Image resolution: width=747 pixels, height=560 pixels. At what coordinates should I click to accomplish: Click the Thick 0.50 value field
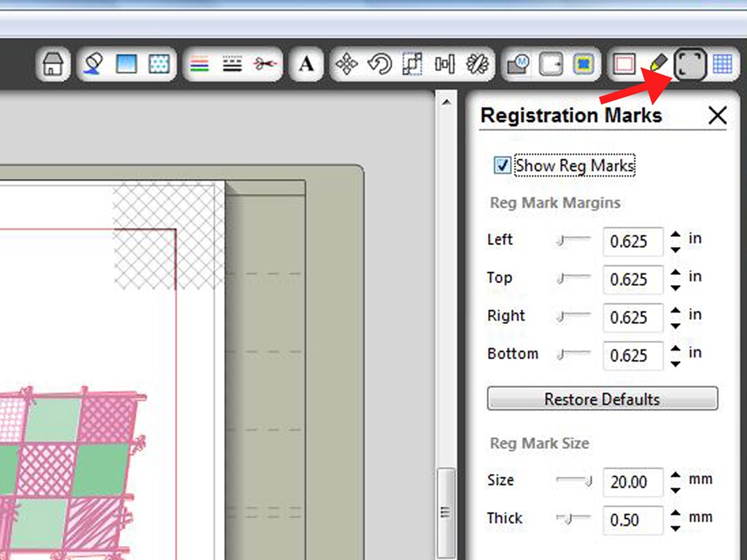coord(632,520)
